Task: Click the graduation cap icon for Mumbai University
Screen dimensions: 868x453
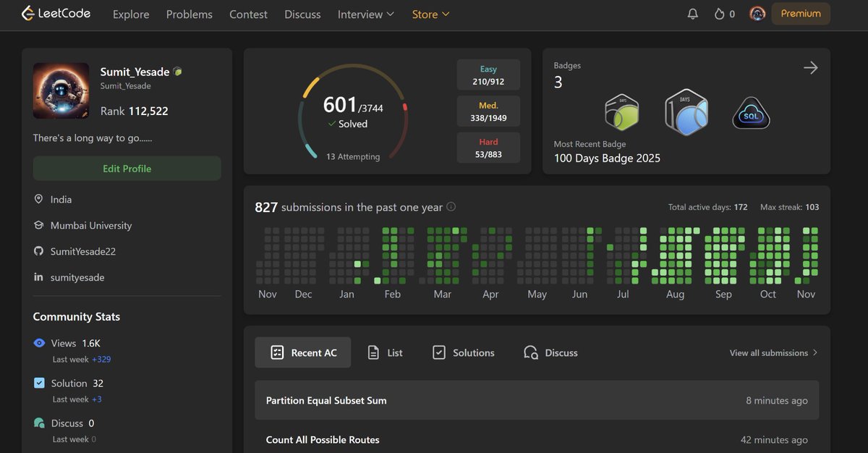Action: [x=38, y=225]
